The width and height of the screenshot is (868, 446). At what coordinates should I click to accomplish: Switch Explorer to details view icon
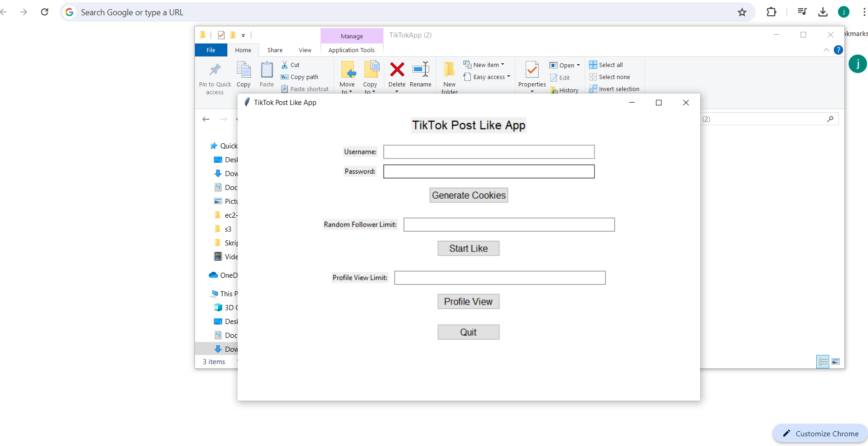click(823, 361)
